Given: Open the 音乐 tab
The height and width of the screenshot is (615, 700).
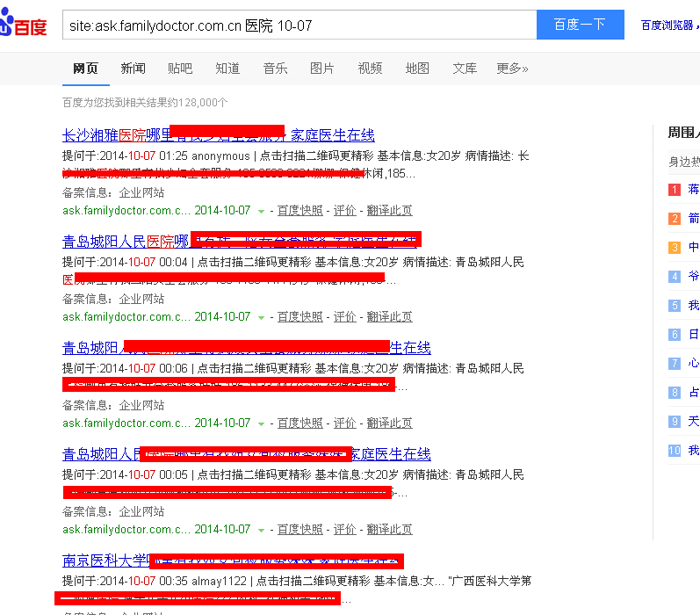Looking at the screenshot, I should pos(276,69).
